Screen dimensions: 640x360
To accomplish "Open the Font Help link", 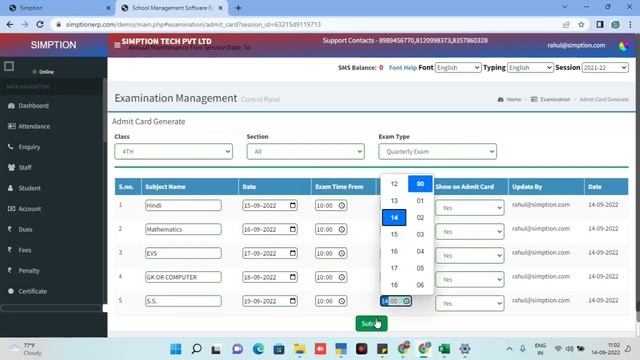I will coord(402,68).
